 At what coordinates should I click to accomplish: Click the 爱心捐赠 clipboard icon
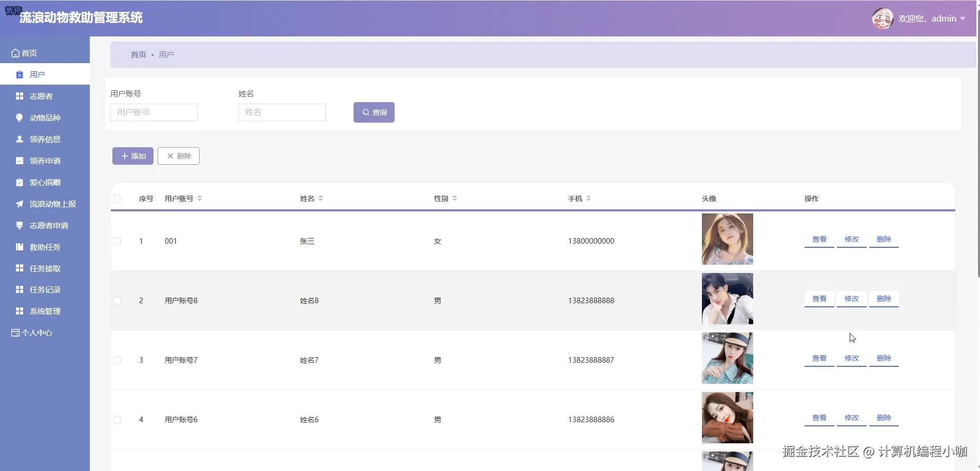[19, 183]
